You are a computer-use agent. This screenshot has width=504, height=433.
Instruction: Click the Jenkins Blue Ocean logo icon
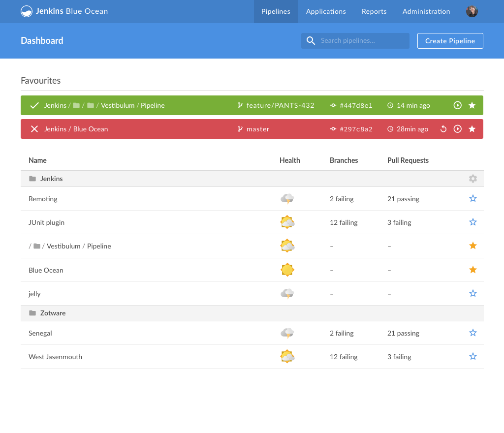(x=27, y=11)
